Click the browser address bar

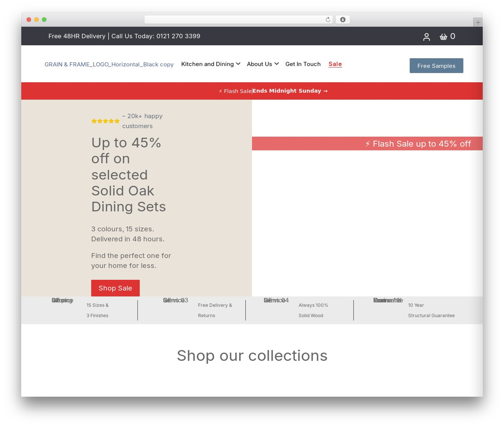[239, 20]
